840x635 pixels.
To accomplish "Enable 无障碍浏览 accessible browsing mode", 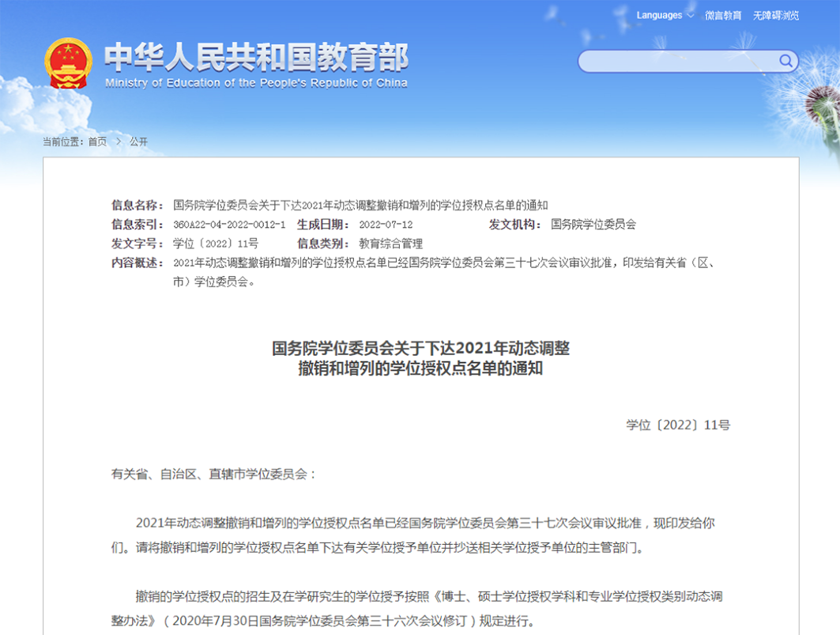I will 775,16.
